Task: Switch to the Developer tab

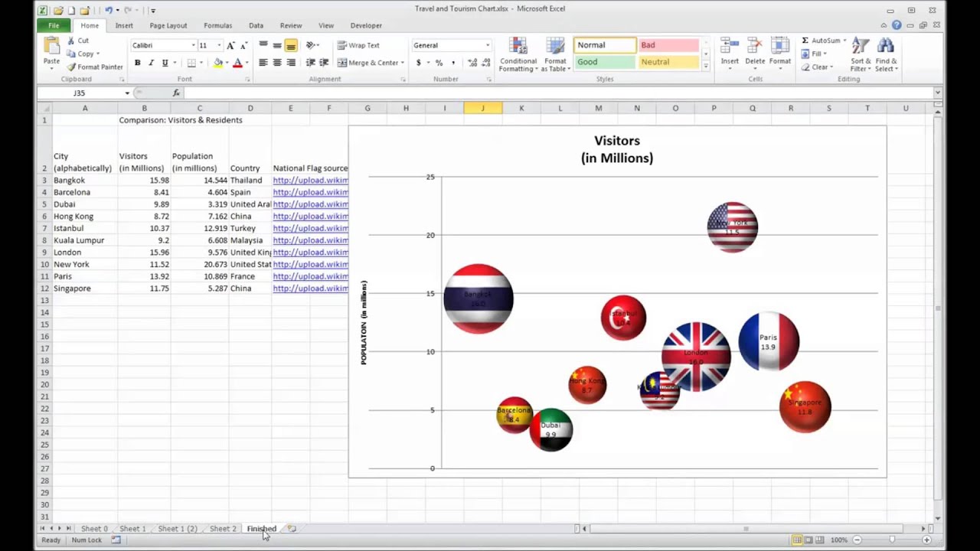Action: (366, 25)
